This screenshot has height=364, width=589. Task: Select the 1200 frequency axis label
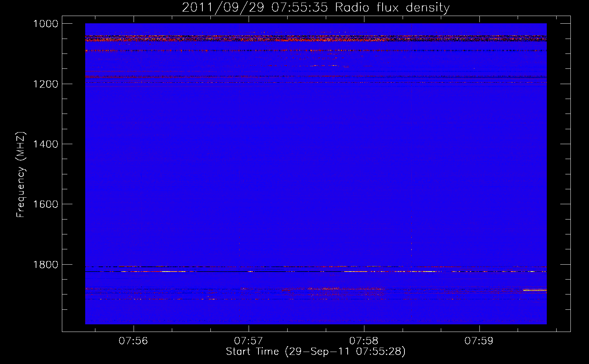(46, 84)
